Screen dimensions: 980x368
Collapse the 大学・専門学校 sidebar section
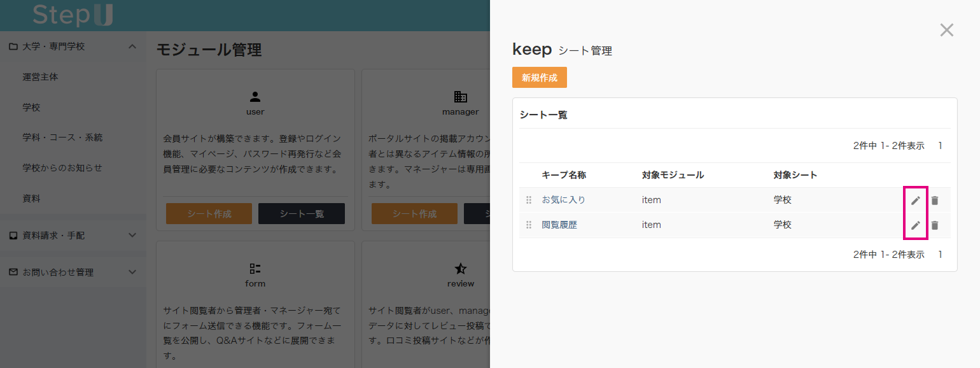(132, 46)
